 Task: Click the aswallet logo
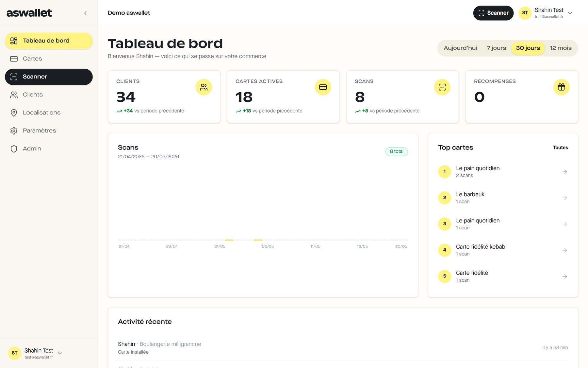tap(29, 13)
